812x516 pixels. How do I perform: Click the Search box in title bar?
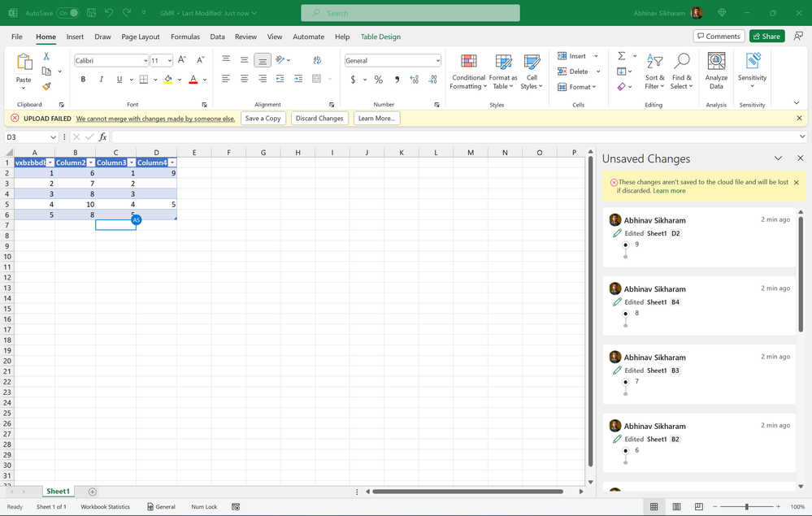[410, 13]
